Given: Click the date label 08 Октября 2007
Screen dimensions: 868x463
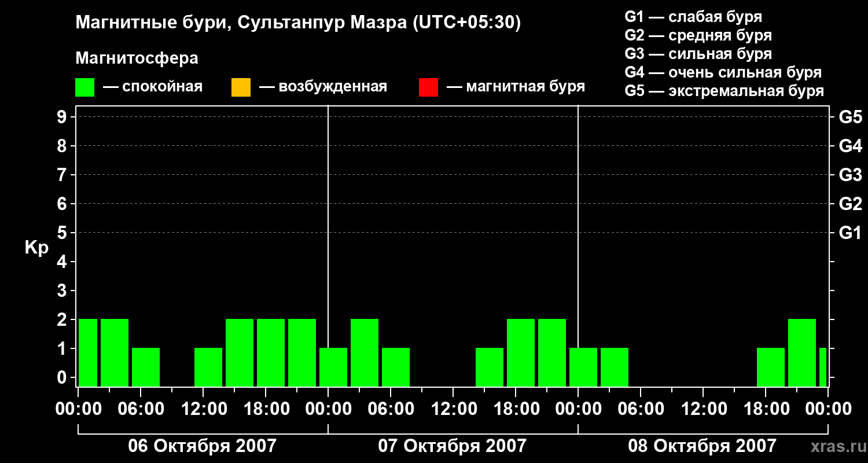Looking at the screenshot, I should (703, 446).
